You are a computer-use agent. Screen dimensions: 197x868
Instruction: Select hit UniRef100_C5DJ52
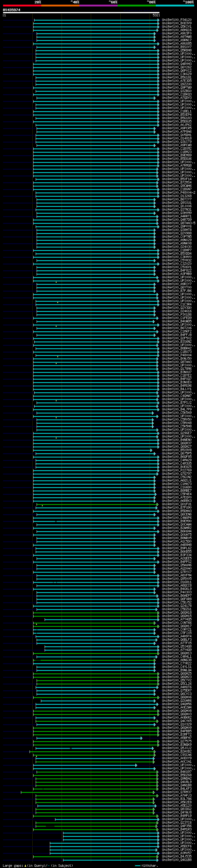176,602
